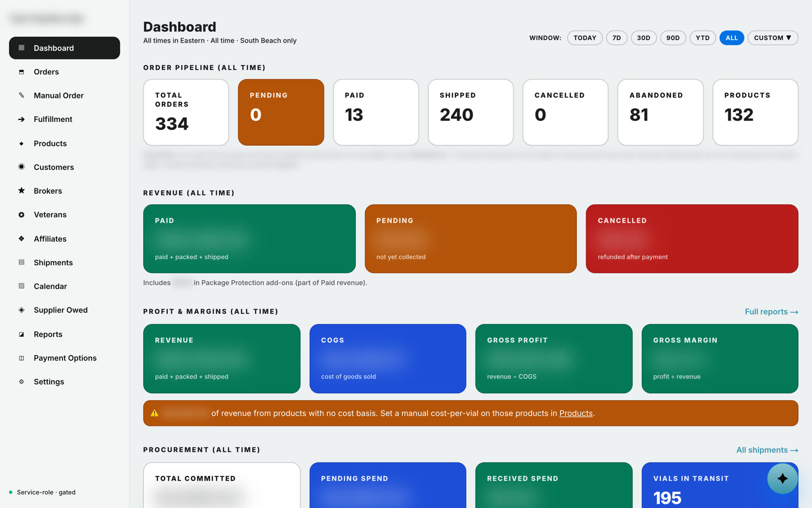Screen dimensions: 812x508
Task: Select the 30D window filter
Action: pos(644,38)
